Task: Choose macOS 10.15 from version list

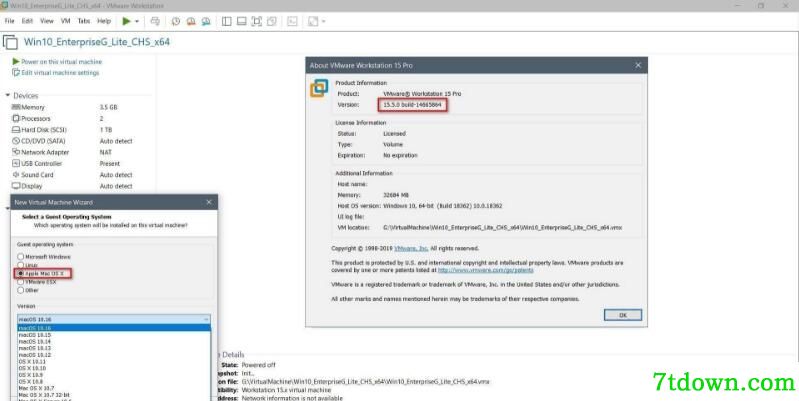Action: click(x=114, y=335)
